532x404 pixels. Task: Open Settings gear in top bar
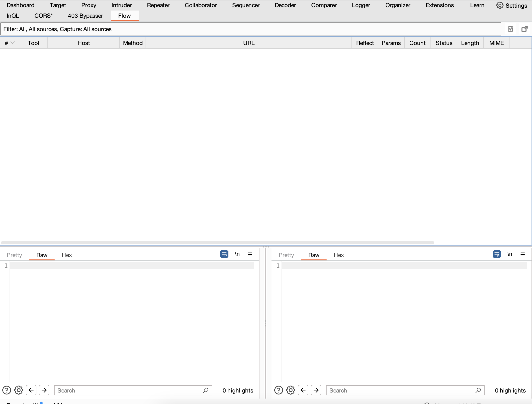click(512, 5)
